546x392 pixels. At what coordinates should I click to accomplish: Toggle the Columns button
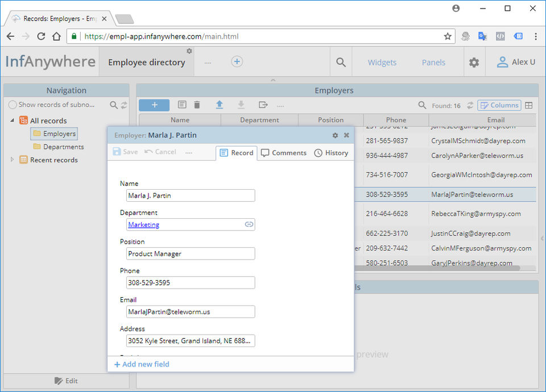click(499, 105)
